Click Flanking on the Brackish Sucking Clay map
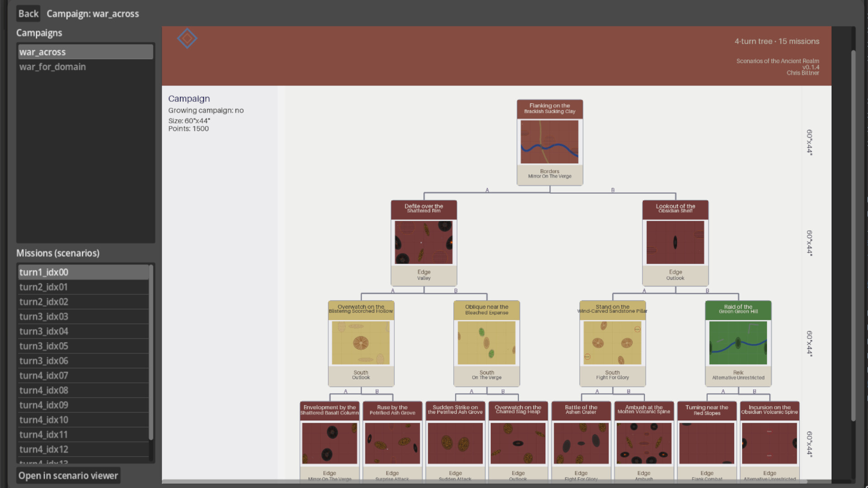Image resolution: width=868 pixels, height=488 pixels. click(549, 141)
